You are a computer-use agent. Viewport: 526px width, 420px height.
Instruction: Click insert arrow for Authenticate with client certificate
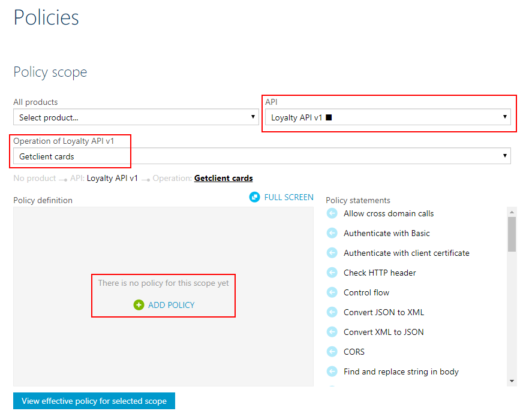pos(332,253)
